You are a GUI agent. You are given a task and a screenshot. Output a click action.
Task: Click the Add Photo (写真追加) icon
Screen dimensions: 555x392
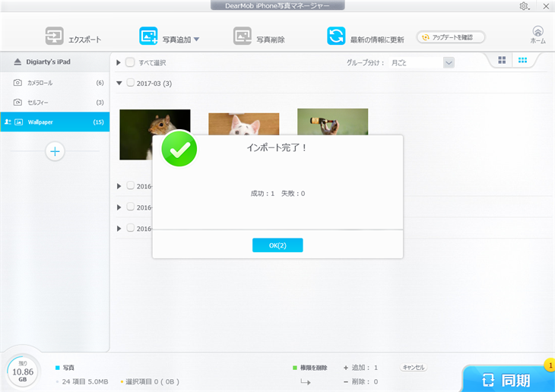(x=148, y=36)
